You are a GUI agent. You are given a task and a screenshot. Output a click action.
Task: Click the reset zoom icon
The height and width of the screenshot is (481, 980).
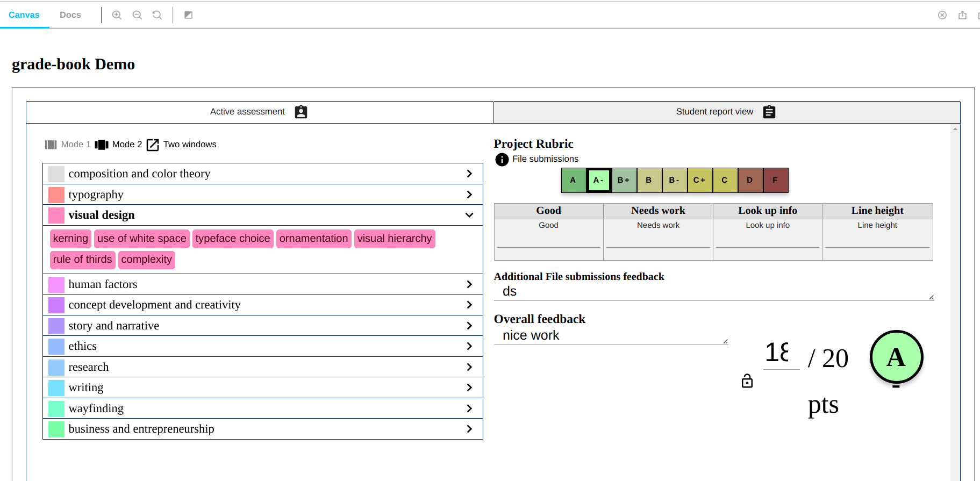[157, 15]
